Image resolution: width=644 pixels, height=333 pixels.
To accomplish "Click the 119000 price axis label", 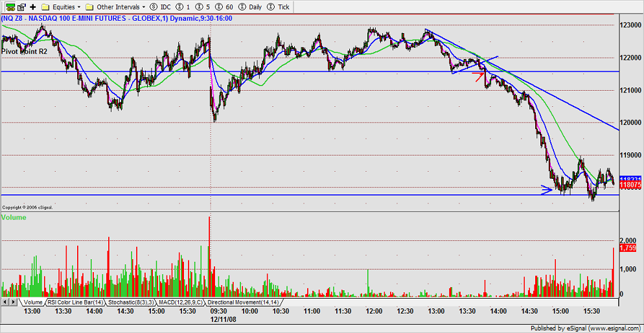I will (630, 155).
